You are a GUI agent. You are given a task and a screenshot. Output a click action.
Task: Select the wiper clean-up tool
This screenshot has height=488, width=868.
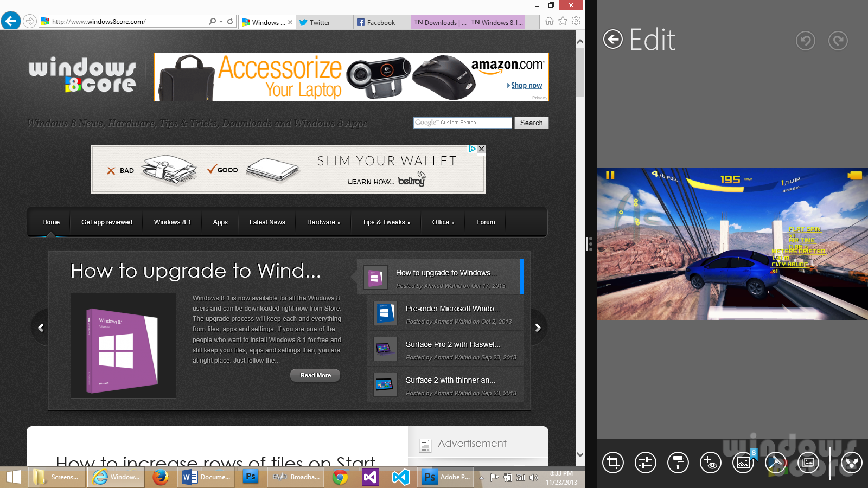click(776, 463)
